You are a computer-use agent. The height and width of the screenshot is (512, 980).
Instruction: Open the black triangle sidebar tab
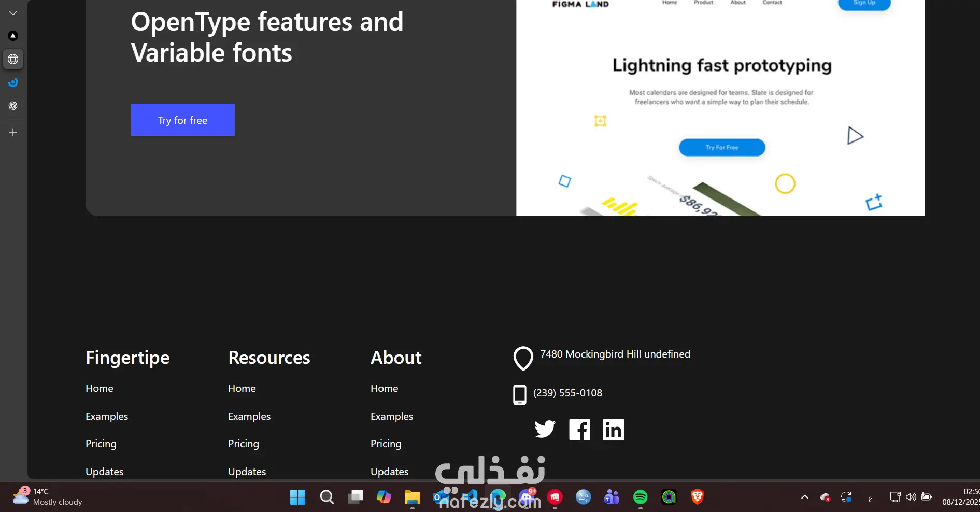coord(13,36)
